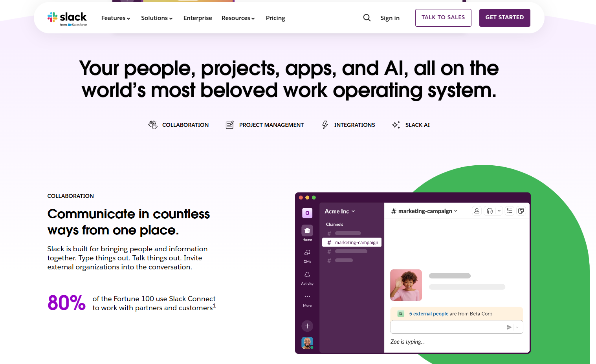Open DMs icon in mockup sidebar
Image resolution: width=596 pixels, height=364 pixels.
pyautogui.click(x=307, y=252)
